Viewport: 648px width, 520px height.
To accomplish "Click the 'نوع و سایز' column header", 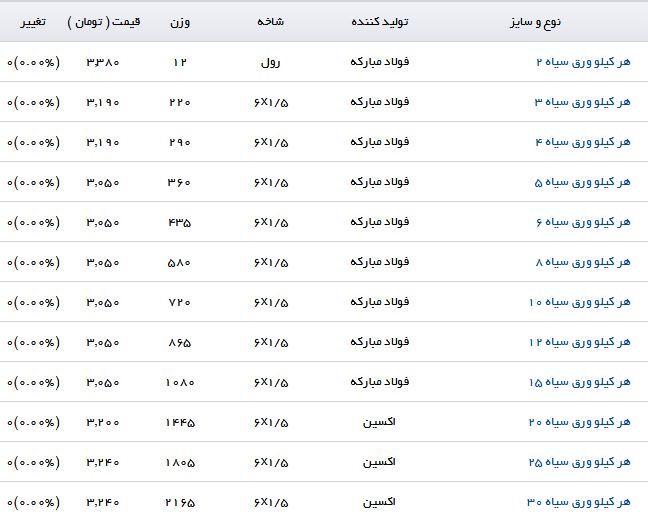I will (535, 22).
